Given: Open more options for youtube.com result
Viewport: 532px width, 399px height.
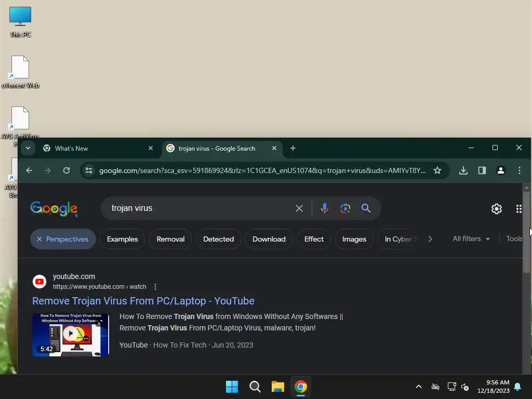Looking at the screenshot, I should coord(155,287).
